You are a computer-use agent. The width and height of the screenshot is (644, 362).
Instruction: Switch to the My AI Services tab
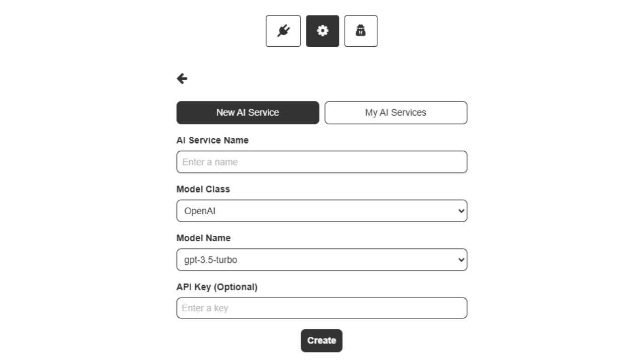[x=395, y=113]
